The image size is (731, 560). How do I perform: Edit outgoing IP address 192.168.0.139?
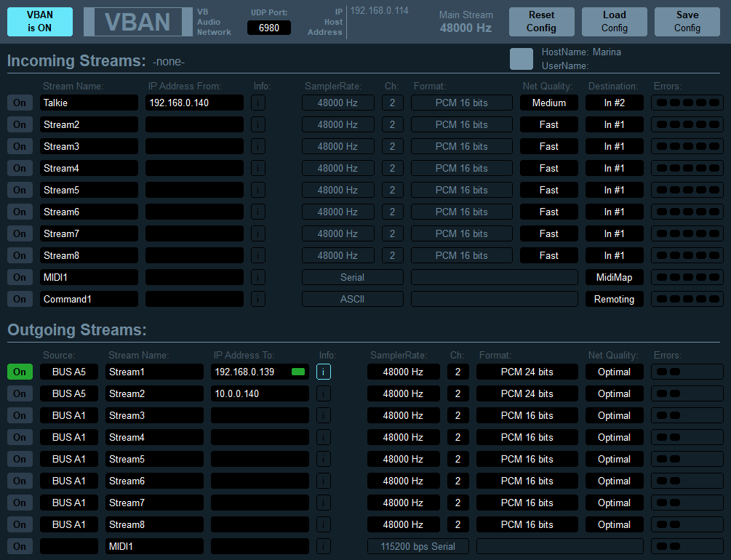point(260,372)
